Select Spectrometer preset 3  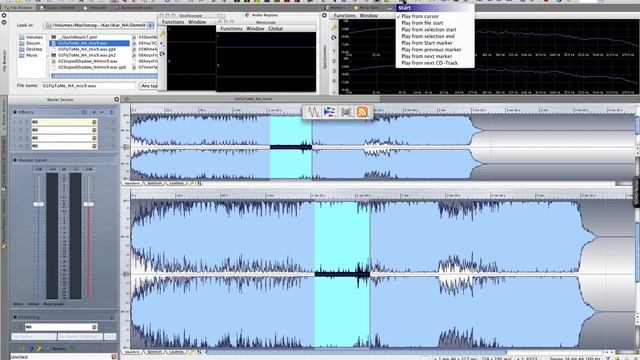click(x=334, y=71)
